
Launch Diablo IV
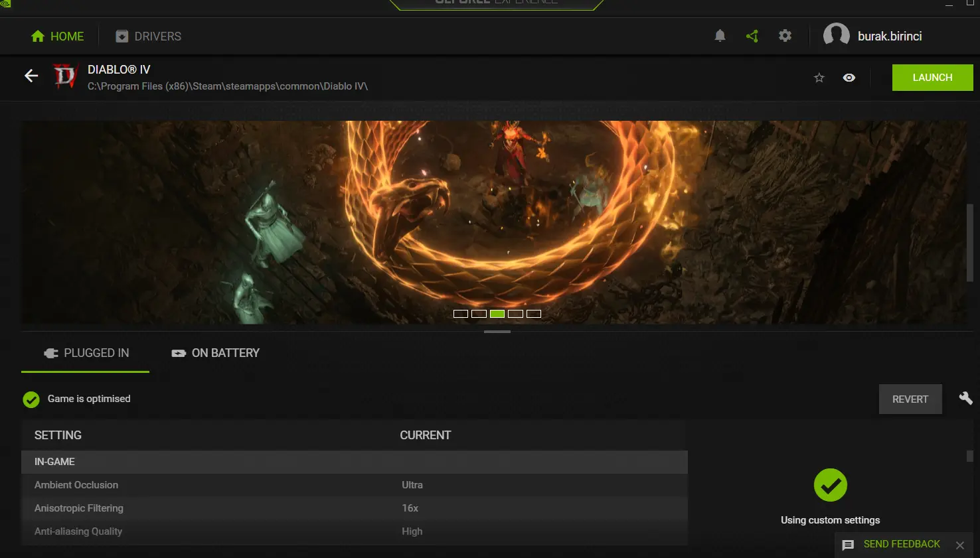[932, 78]
